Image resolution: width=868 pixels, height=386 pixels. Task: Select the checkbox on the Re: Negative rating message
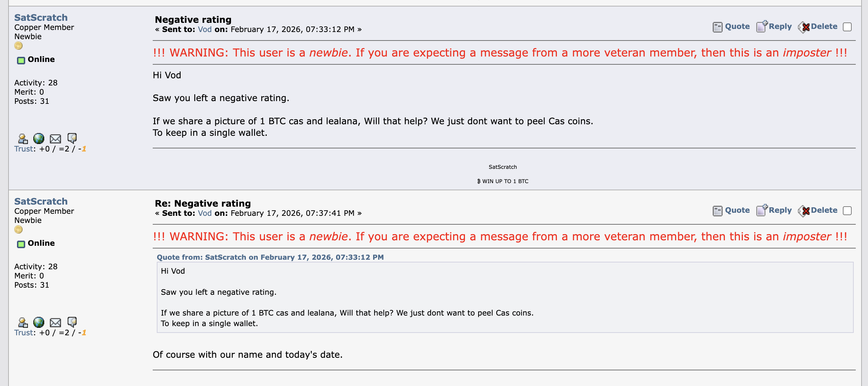(847, 211)
